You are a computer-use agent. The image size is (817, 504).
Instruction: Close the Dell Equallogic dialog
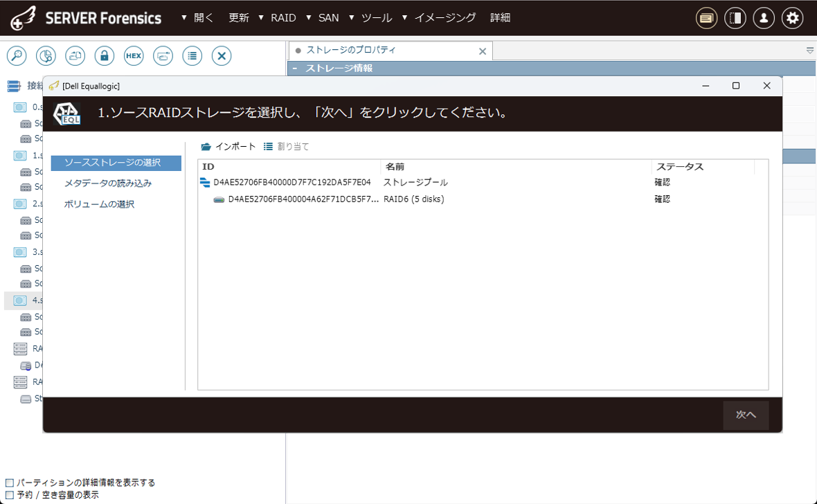click(x=766, y=86)
